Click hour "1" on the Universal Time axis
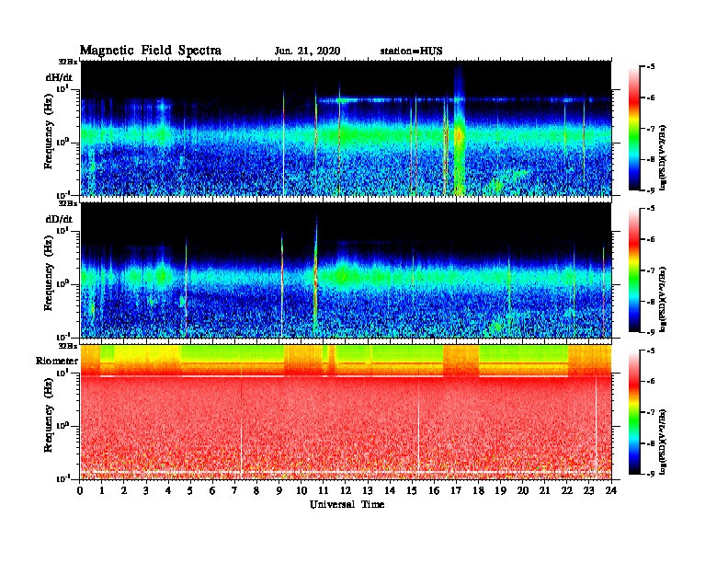Screen dimensions: 728x563 pos(102,490)
